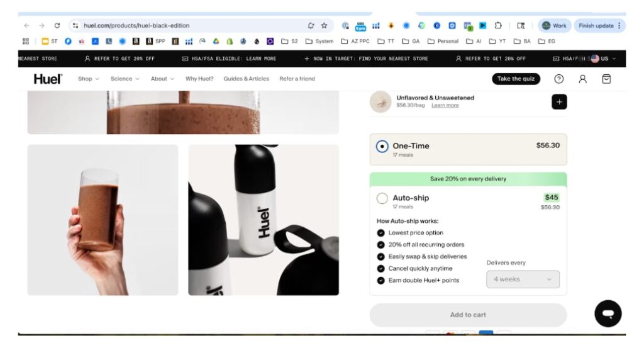Open the US region selector

pos(604,59)
